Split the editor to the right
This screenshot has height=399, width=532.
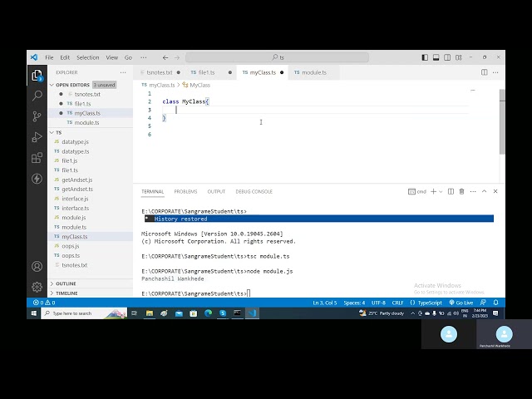tap(484, 72)
